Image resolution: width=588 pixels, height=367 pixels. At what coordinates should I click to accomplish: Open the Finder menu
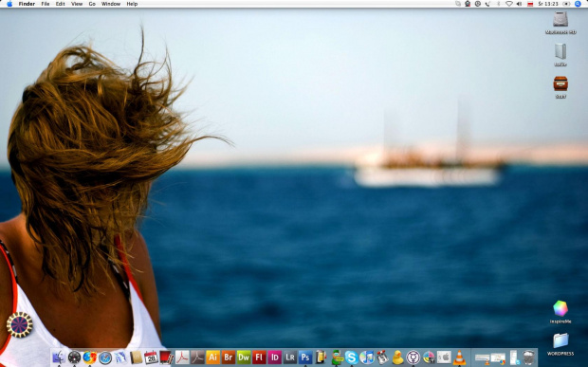pos(27,4)
